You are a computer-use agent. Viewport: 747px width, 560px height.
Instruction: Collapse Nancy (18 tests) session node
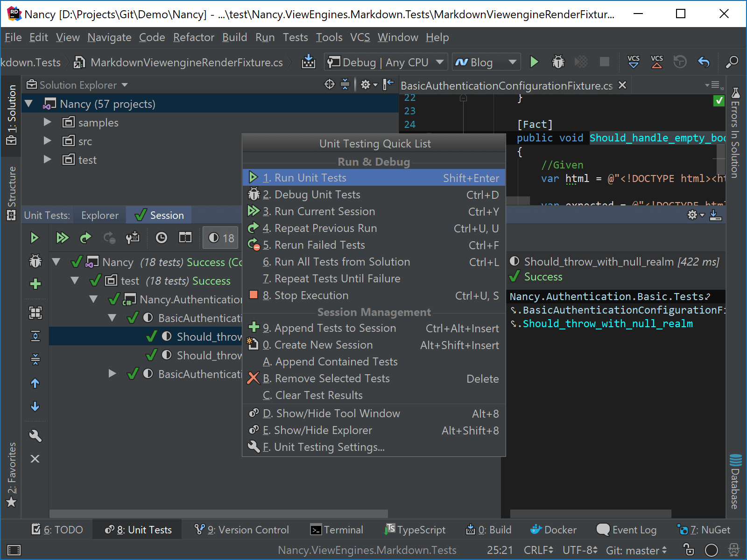(x=56, y=262)
